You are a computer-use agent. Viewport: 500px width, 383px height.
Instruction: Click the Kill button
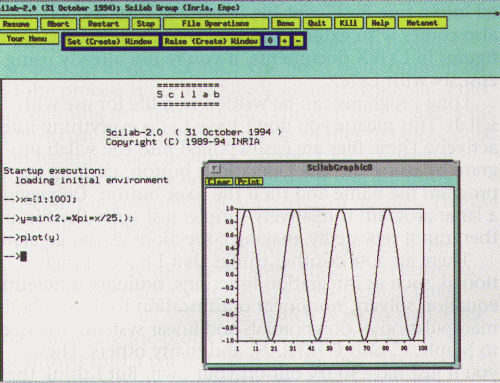pyautogui.click(x=348, y=23)
